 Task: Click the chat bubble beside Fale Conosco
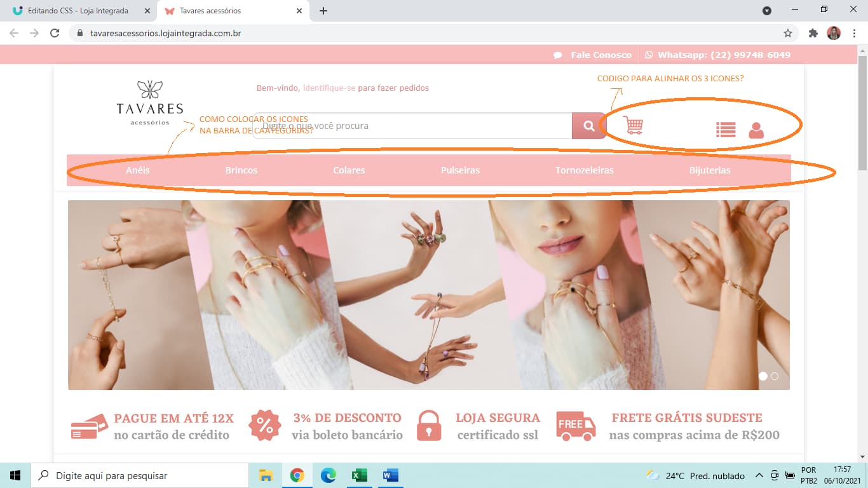point(558,55)
